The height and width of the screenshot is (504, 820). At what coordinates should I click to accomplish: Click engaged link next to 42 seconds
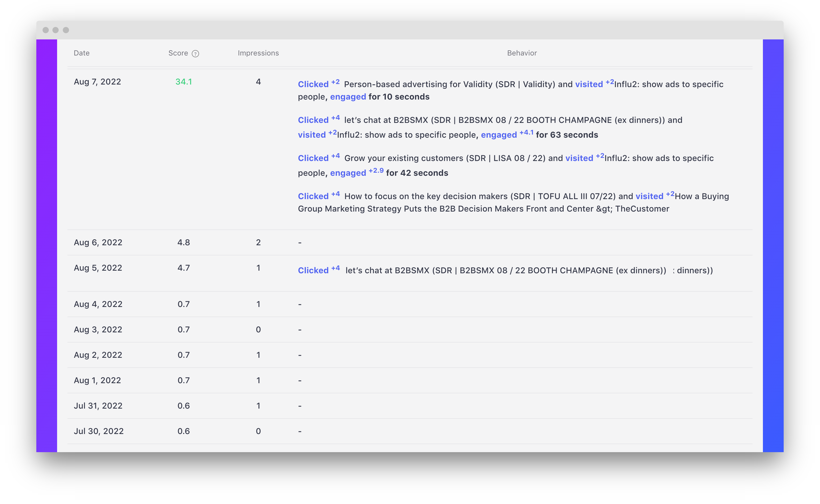tap(348, 173)
